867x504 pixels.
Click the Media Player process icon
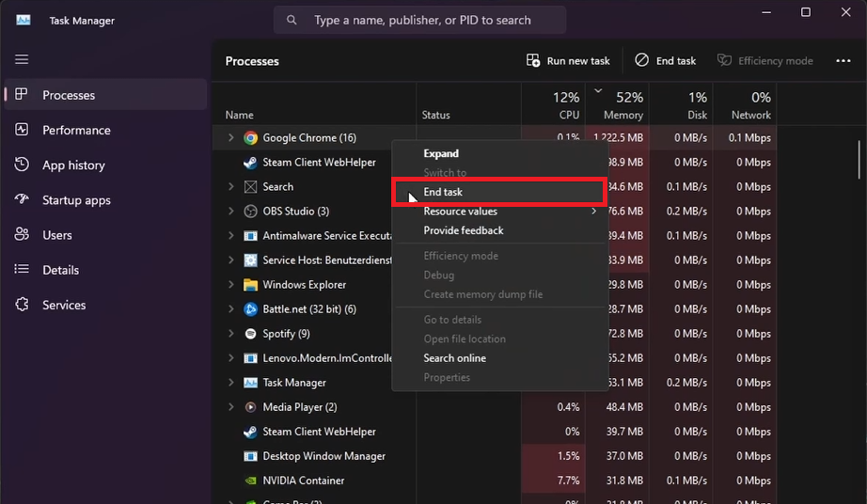click(x=250, y=407)
